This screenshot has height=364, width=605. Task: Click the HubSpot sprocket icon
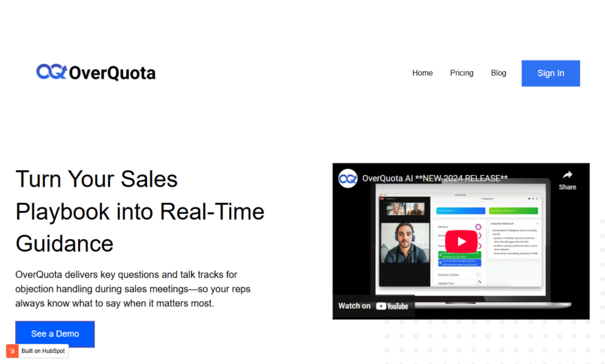[12, 351]
